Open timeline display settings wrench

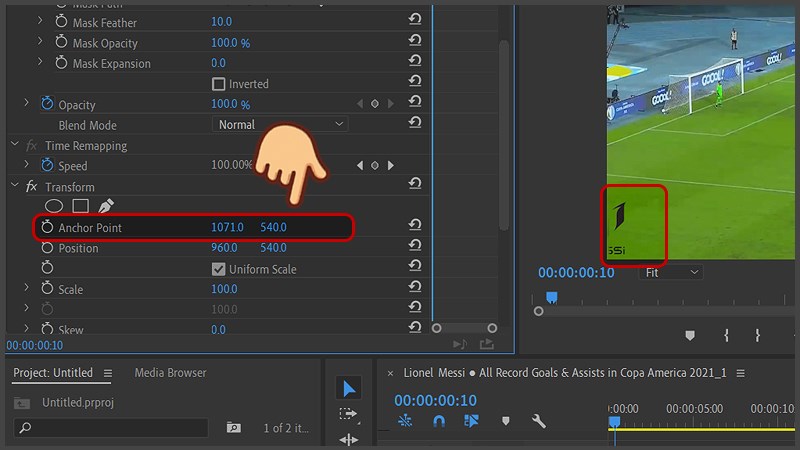pyautogui.click(x=538, y=421)
